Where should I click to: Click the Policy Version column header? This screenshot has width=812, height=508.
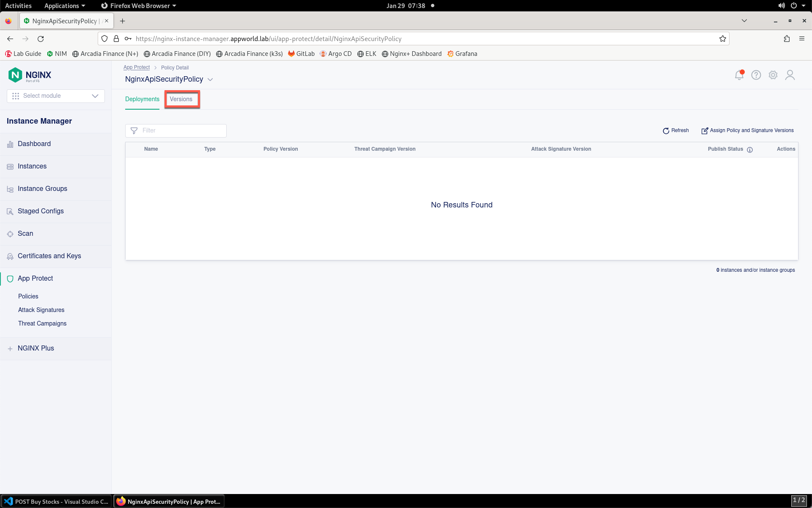(x=281, y=149)
